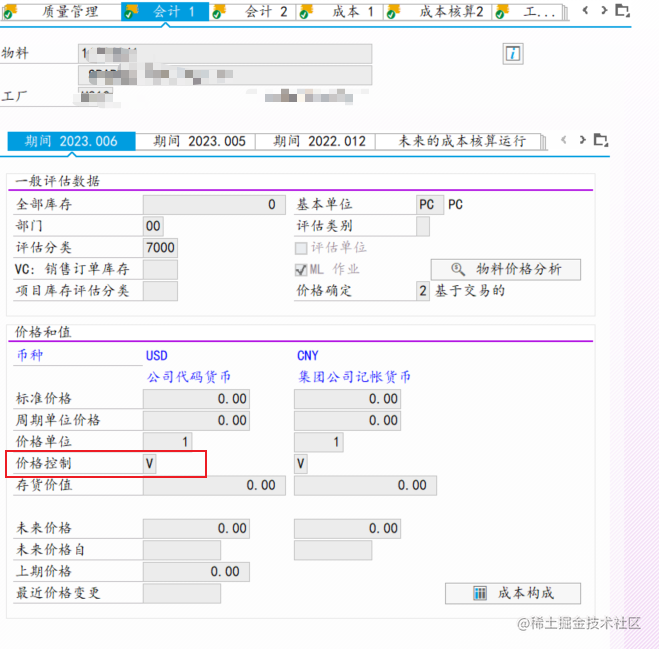Select the period tab 期间 2023.005

(x=195, y=141)
